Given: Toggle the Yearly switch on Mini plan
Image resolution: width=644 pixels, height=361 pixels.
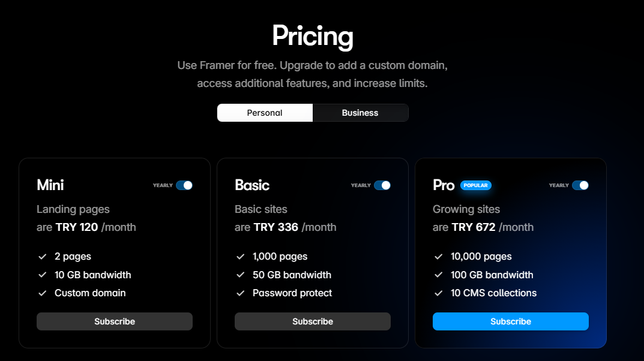Looking at the screenshot, I should [184, 185].
